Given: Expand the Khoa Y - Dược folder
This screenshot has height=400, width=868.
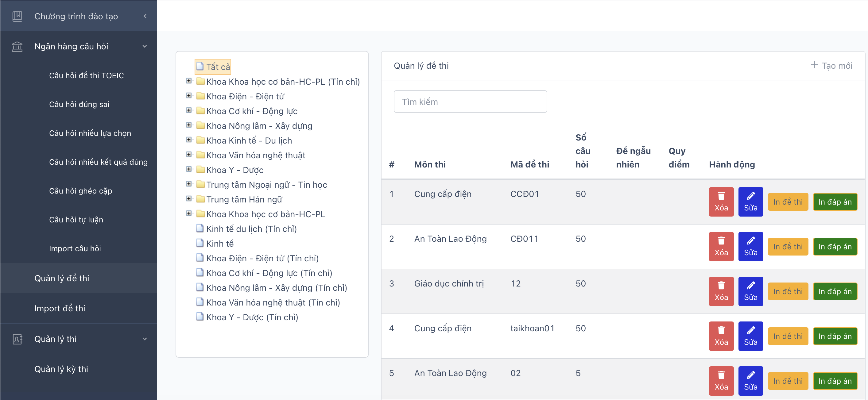Looking at the screenshot, I should click(189, 169).
